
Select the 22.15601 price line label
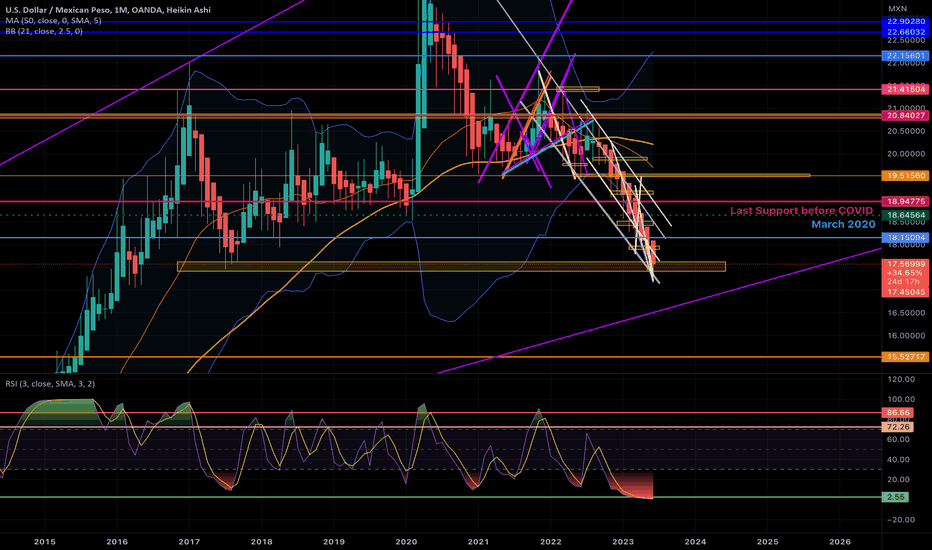(x=906, y=56)
